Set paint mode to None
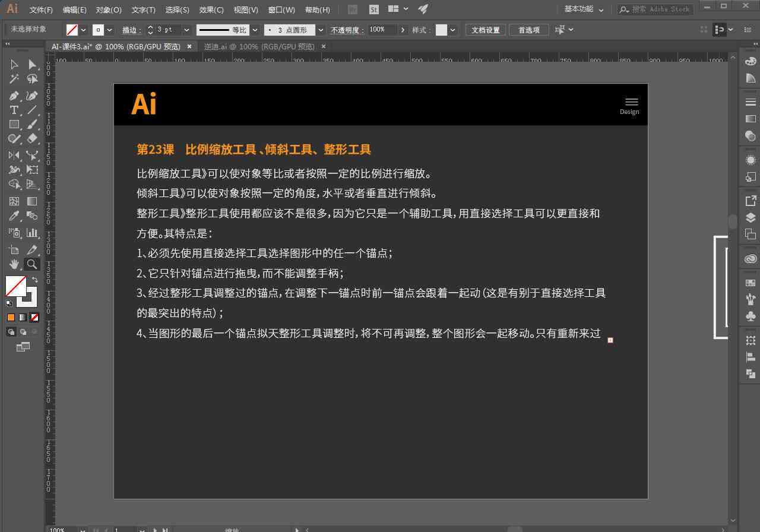The image size is (760, 532). (34, 318)
